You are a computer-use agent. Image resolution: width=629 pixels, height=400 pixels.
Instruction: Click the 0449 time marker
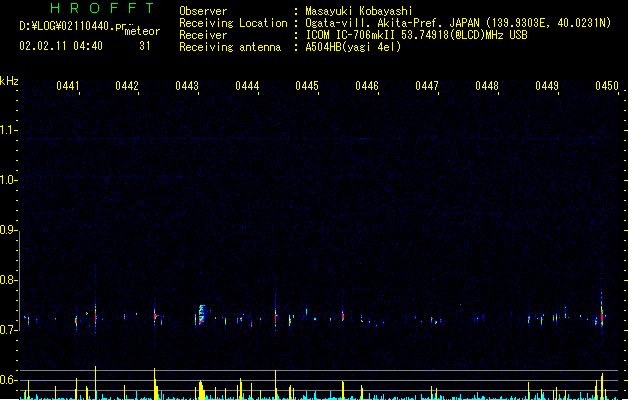click(547, 86)
